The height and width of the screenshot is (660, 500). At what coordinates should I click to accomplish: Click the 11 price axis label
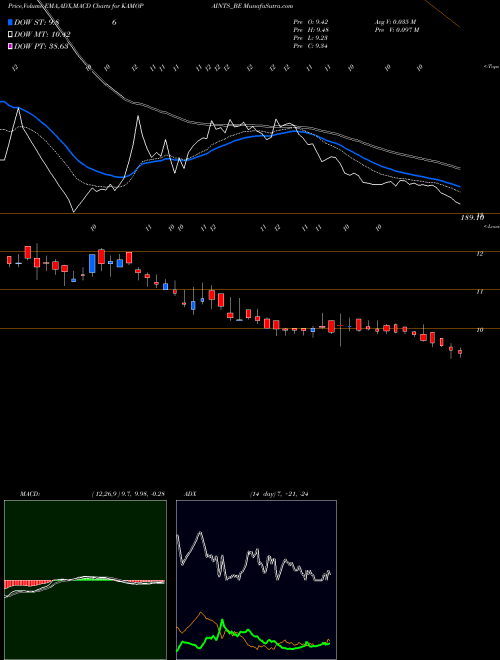[x=479, y=291]
